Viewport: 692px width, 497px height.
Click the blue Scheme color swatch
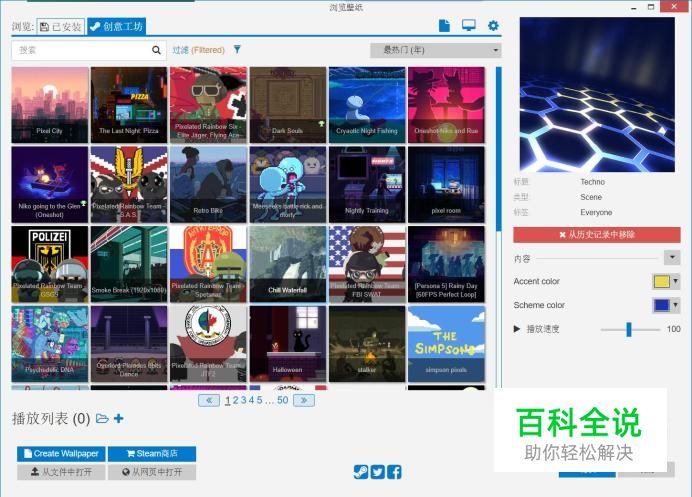(x=662, y=305)
